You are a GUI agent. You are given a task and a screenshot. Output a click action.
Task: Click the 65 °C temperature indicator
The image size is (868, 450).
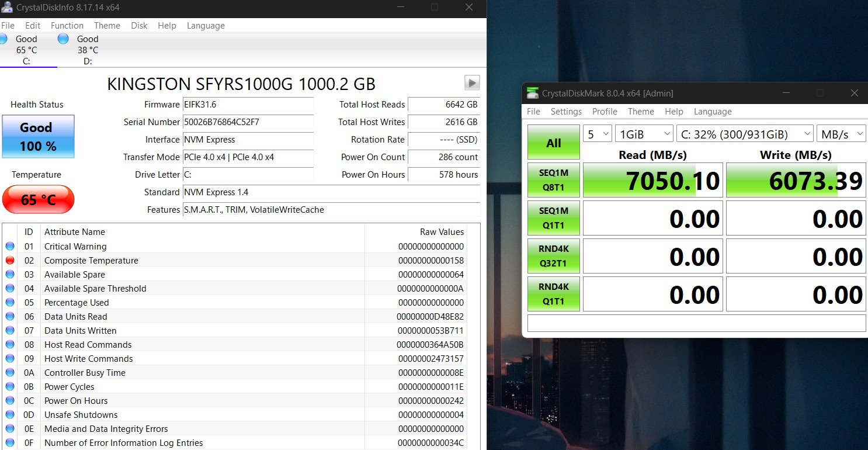click(38, 200)
